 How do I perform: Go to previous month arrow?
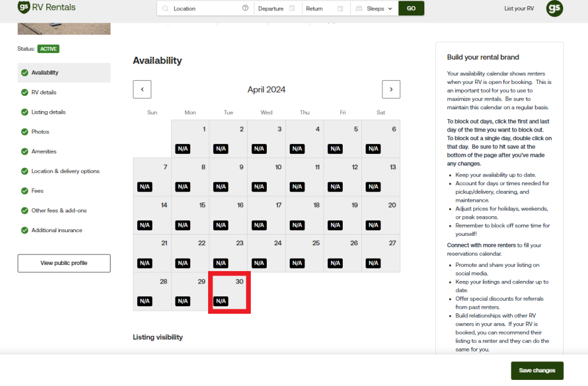142,90
